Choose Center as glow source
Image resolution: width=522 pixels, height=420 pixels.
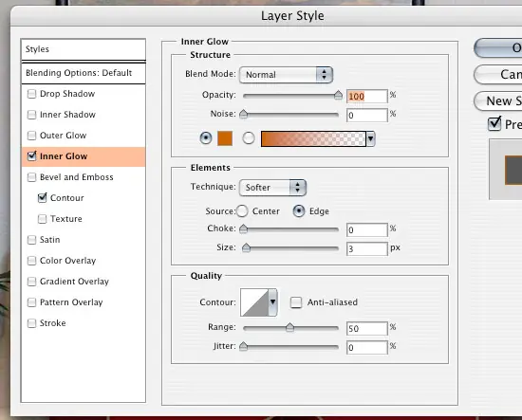pyautogui.click(x=242, y=211)
